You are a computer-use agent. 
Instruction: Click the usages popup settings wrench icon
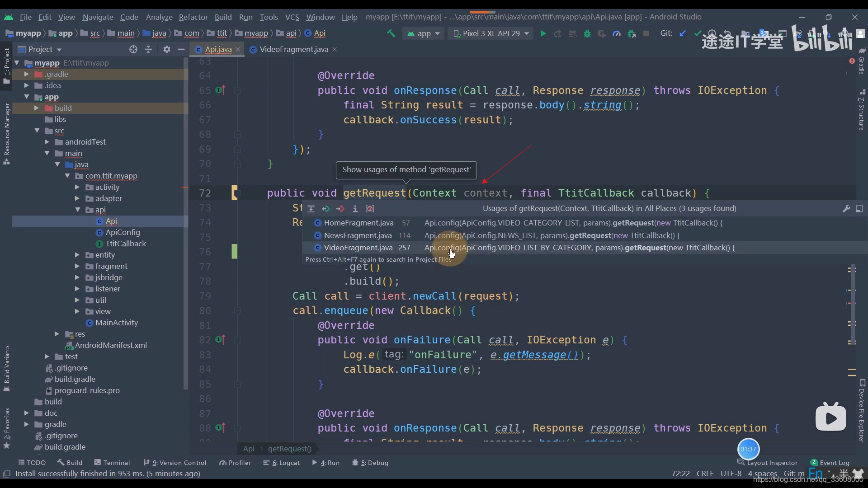(846, 209)
